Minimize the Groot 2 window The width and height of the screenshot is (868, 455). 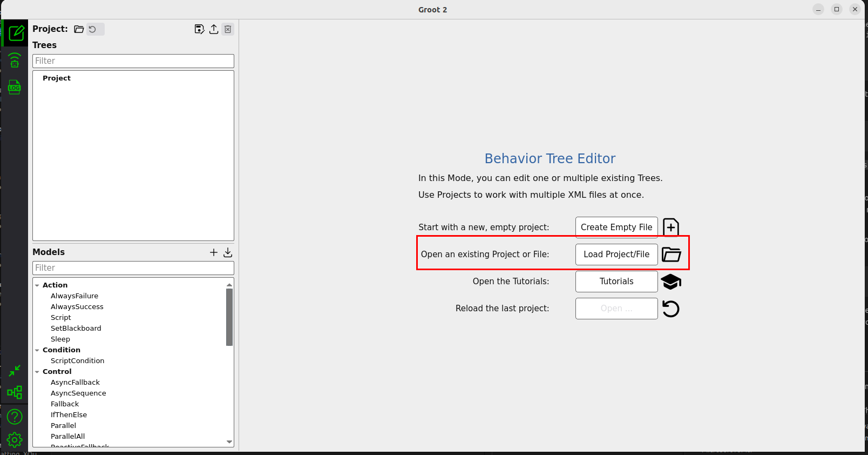[818, 9]
